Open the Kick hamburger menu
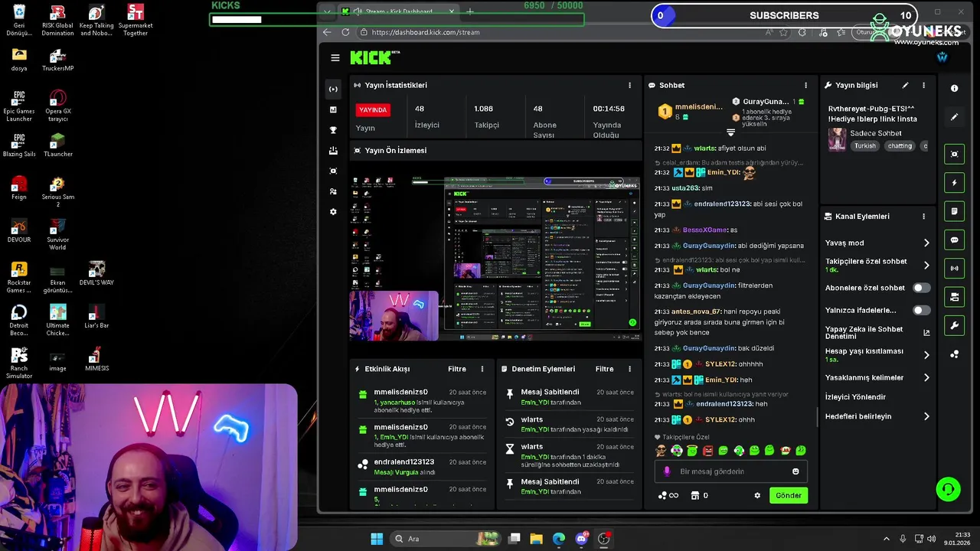The width and height of the screenshot is (980, 551). point(335,57)
